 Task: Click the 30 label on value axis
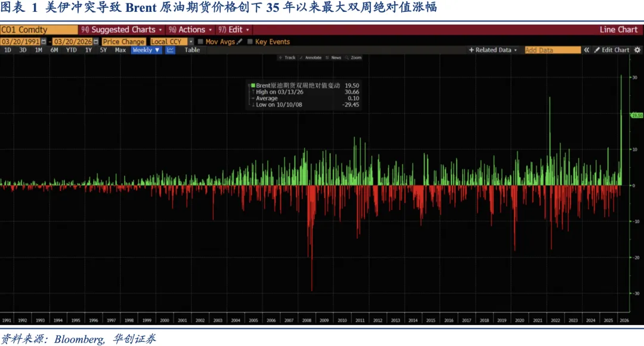tap(635, 78)
